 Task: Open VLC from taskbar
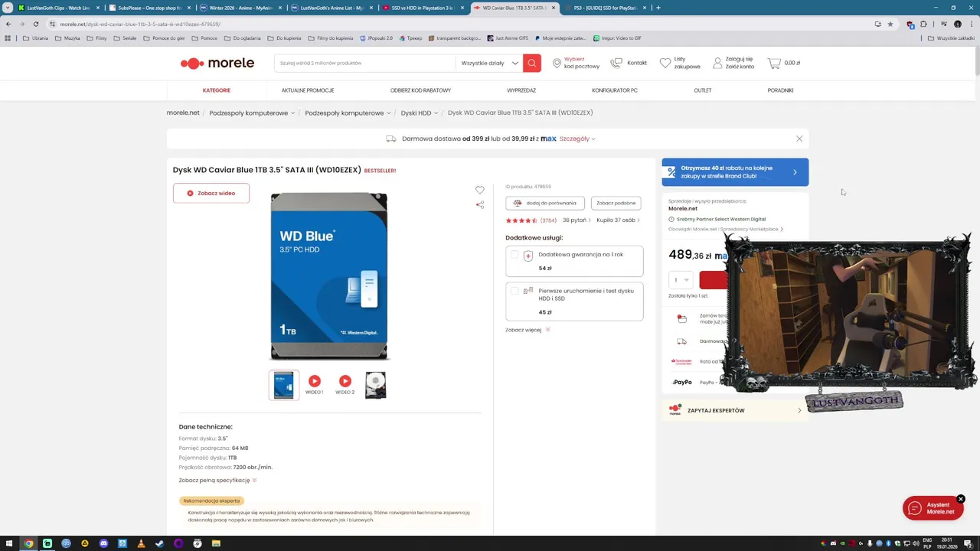coord(141,543)
